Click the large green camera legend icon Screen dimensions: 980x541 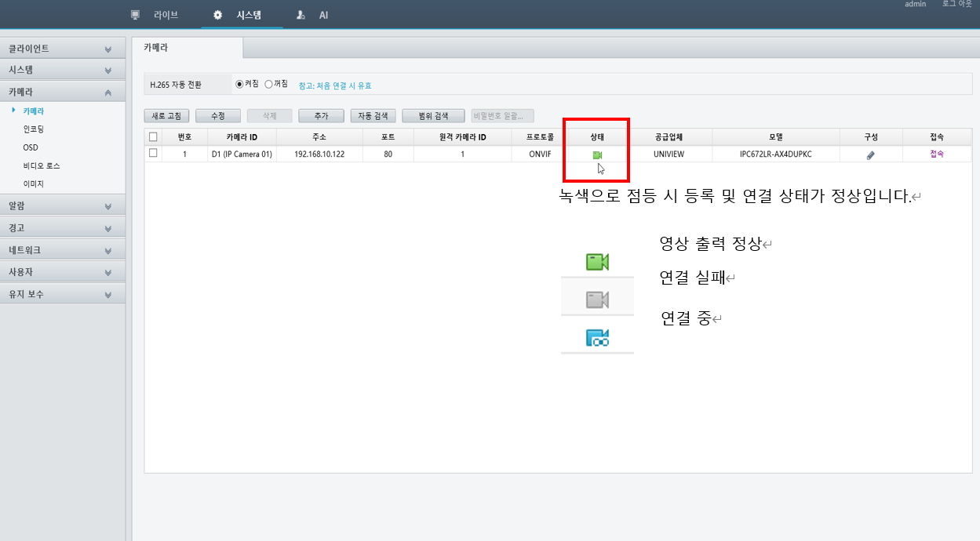pyautogui.click(x=597, y=262)
